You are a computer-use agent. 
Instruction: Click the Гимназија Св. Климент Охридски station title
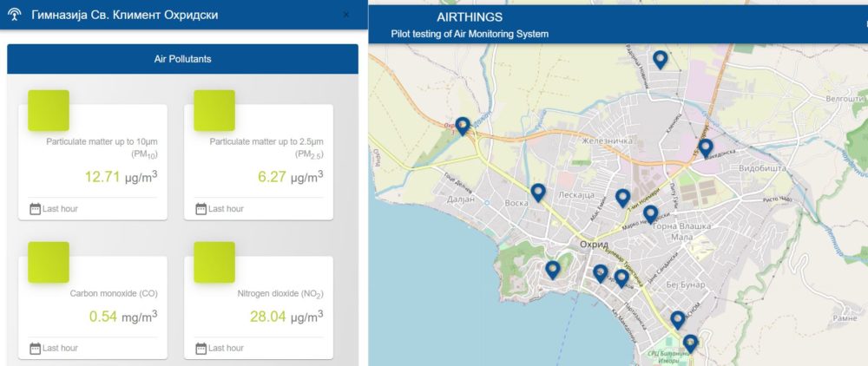(x=124, y=15)
